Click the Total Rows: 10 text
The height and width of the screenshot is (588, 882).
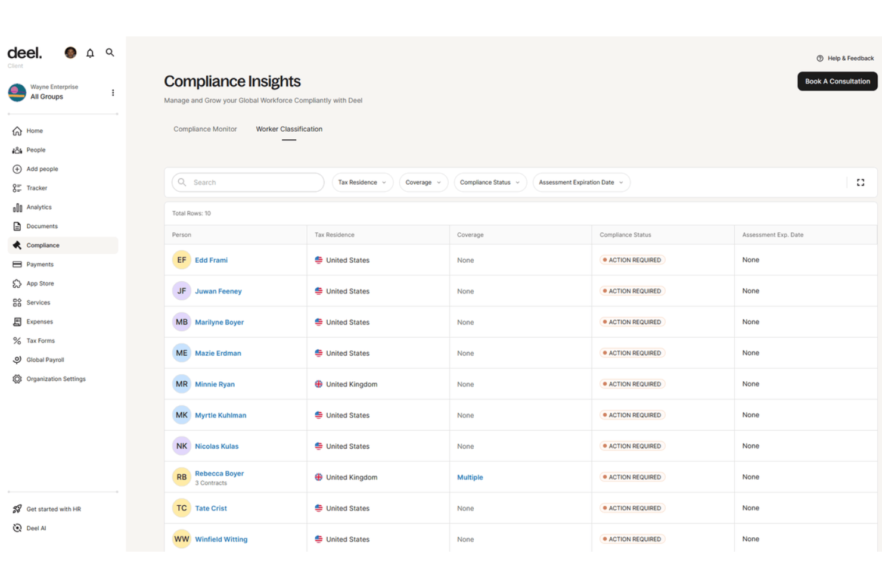point(191,213)
